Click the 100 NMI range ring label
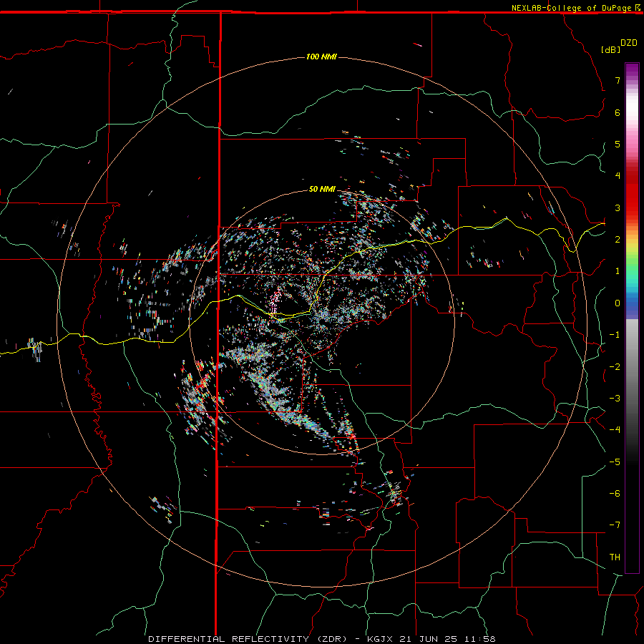644x644 pixels. click(321, 57)
